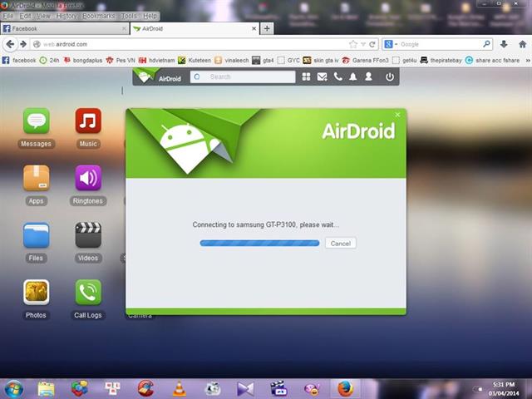The height and width of the screenshot is (399, 532).
Task: Click the AirDroid search field
Action: click(243, 76)
